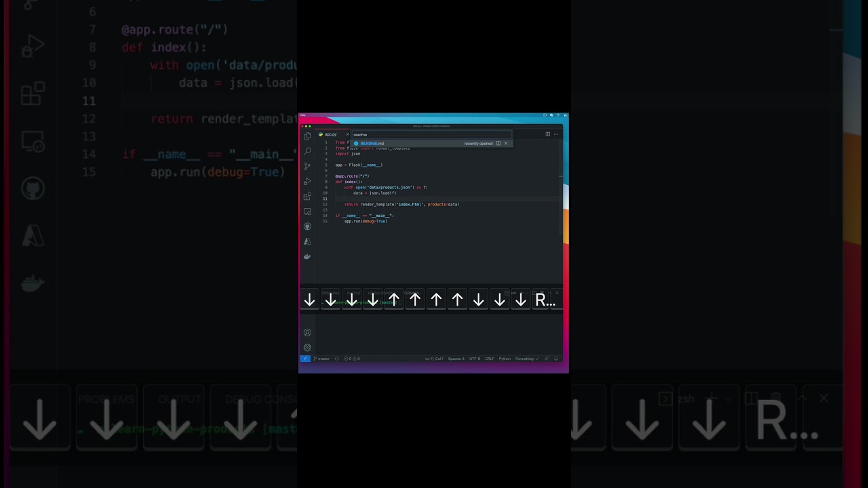The height and width of the screenshot is (488, 868).
Task: Open README.md result to the side
Action: [498, 144]
